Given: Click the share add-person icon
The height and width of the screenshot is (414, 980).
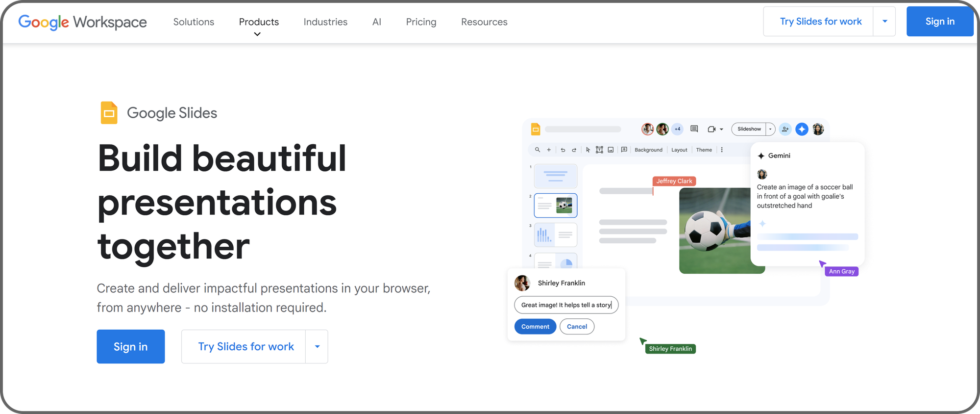Looking at the screenshot, I should click(x=785, y=129).
